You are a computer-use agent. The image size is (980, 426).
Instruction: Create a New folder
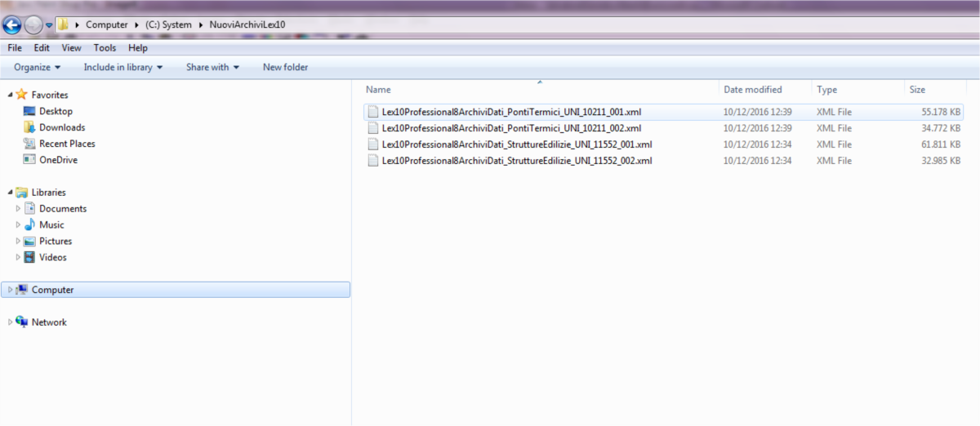click(285, 67)
